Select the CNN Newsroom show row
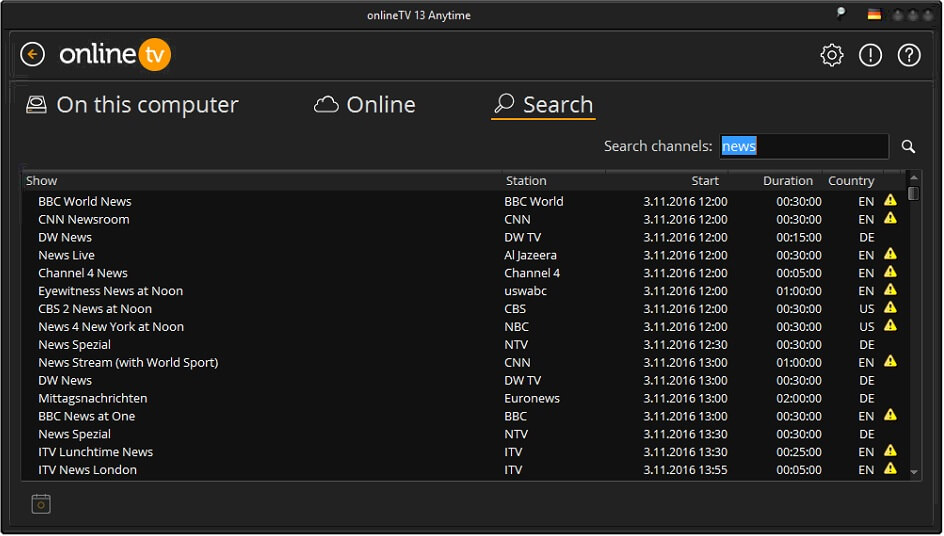944x536 pixels. click(464, 219)
